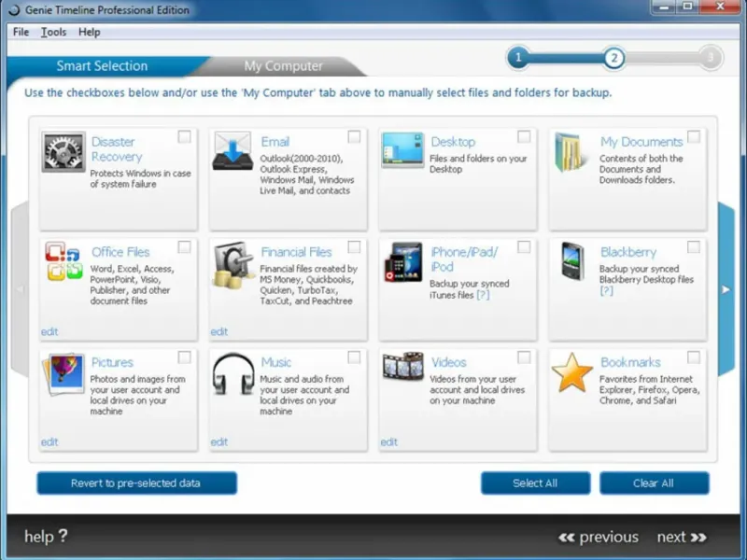Click the Blackberry phone icon
747x560 pixels.
coord(572,261)
